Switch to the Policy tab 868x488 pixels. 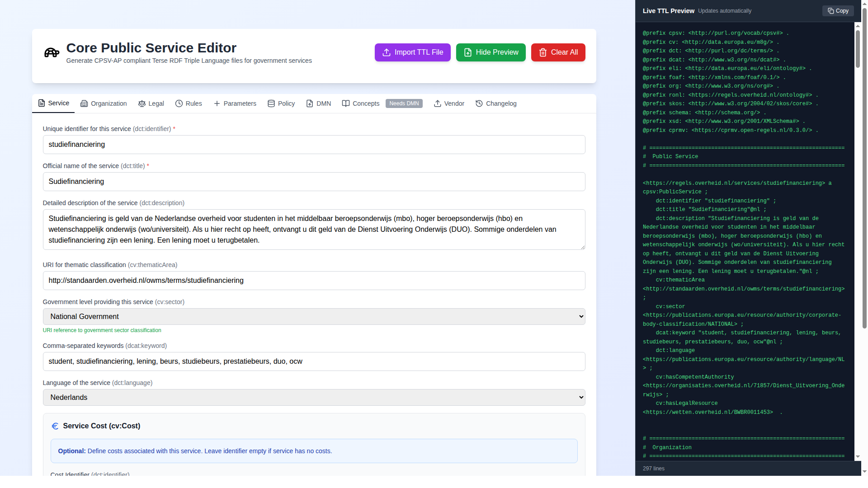tap(281, 103)
